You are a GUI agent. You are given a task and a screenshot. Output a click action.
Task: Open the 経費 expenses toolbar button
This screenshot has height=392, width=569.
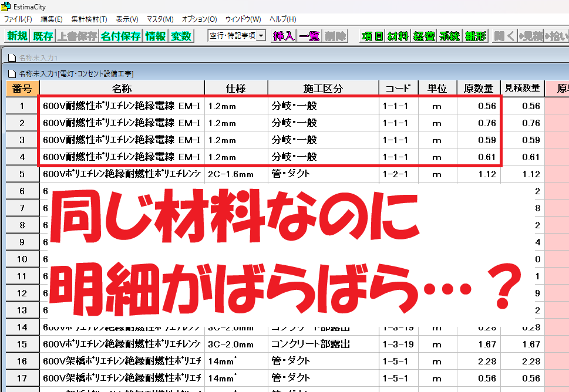[x=424, y=36]
